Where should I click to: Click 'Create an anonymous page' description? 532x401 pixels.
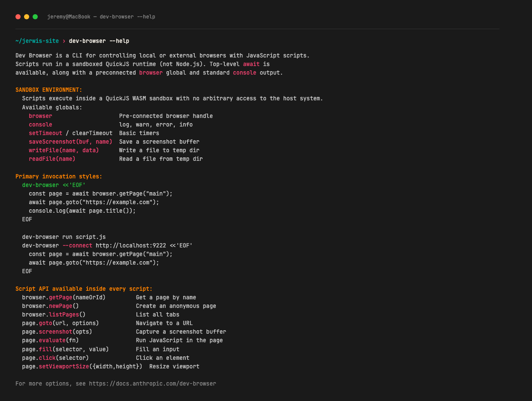tap(176, 306)
